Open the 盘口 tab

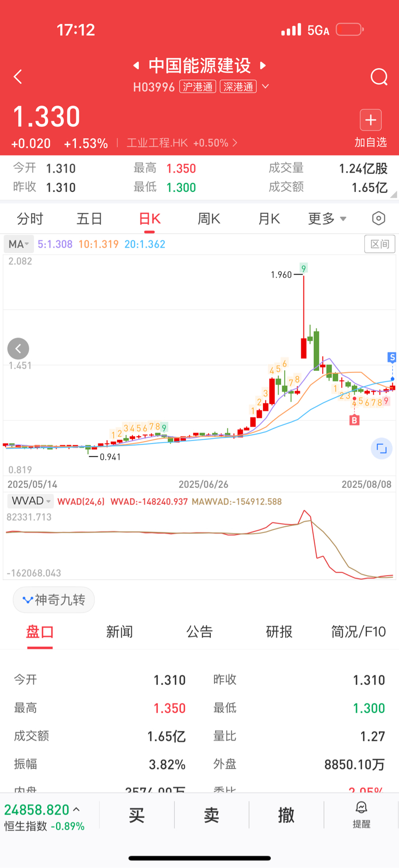[x=40, y=632]
